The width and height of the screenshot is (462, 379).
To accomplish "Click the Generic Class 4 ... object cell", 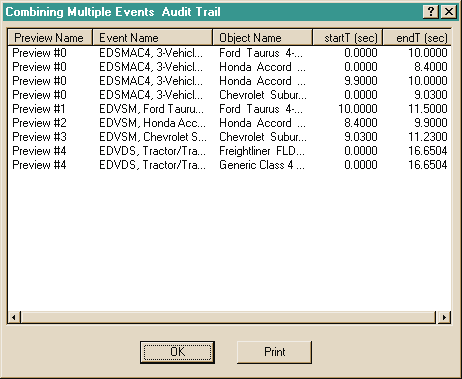I will (x=262, y=165).
